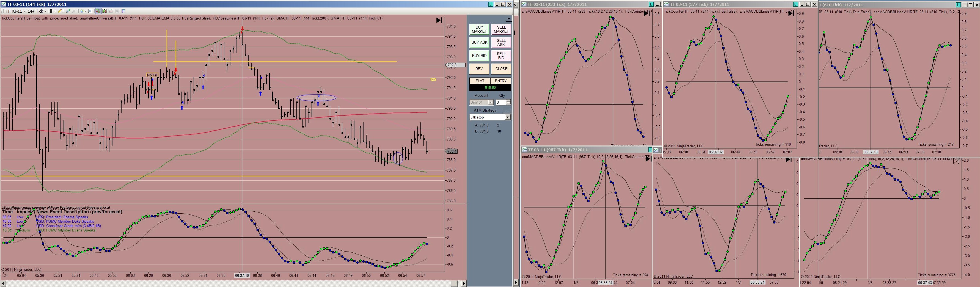Click the add indicator plug icon
The width and height of the screenshot is (980, 287).
(68, 11)
